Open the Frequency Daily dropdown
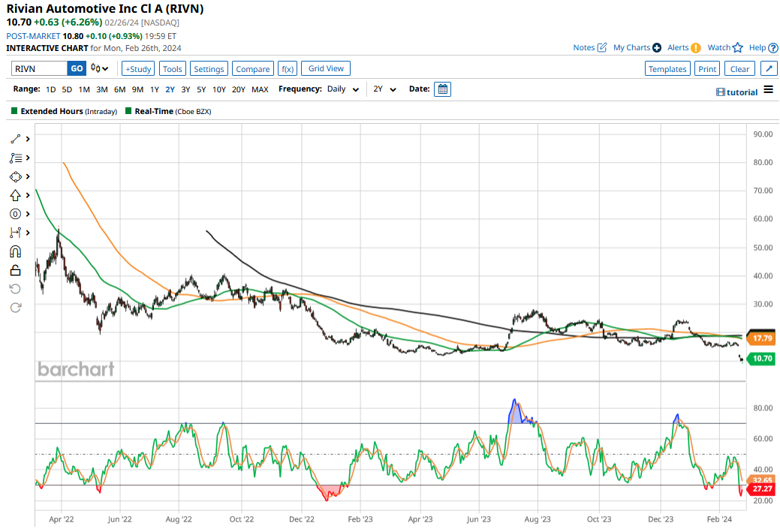Screen dimensions: 780x532 tap(341, 89)
